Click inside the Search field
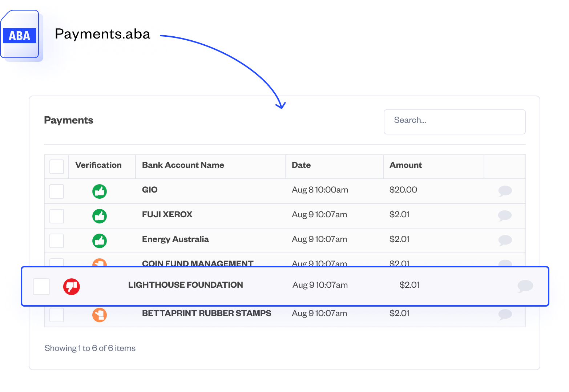569x392 pixels. (454, 122)
